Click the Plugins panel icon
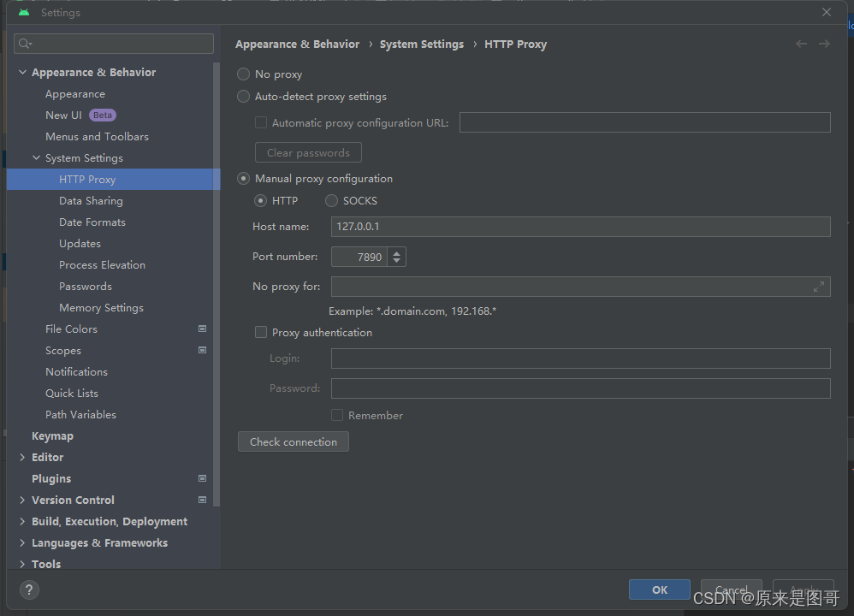 [x=202, y=478]
